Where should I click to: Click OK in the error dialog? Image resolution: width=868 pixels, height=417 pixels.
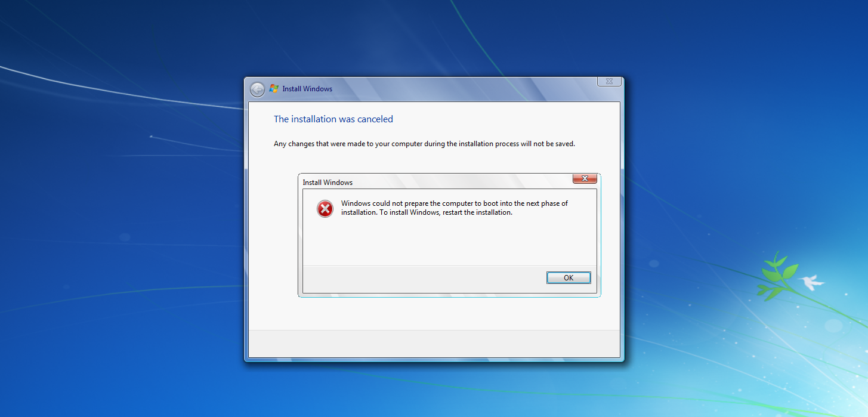tap(569, 277)
